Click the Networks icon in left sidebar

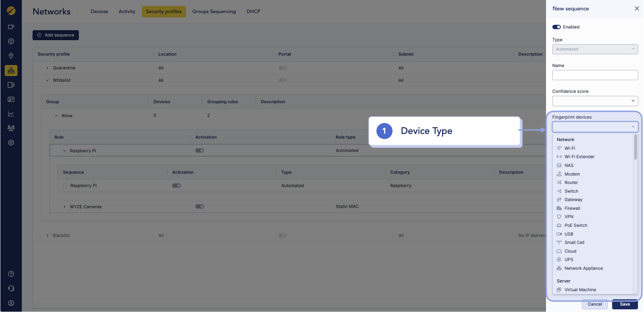(11, 71)
